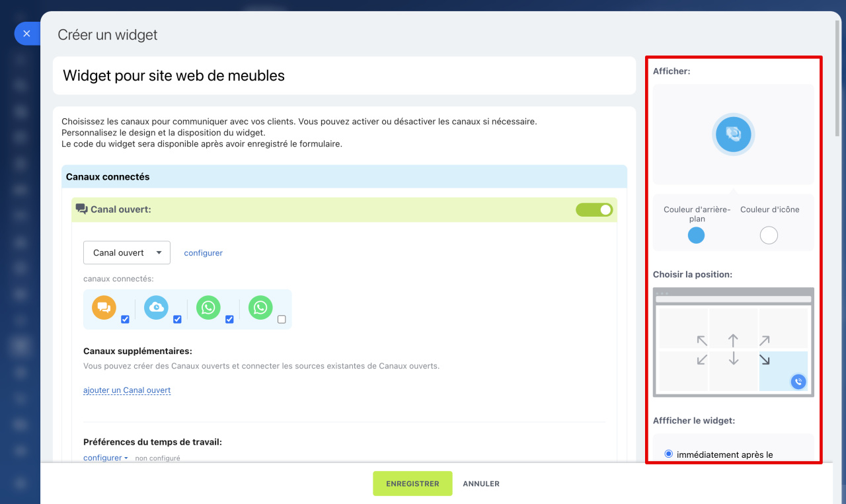Click the Choisir la position: label
The height and width of the screenshot is (504, 846).
point(692,274)
